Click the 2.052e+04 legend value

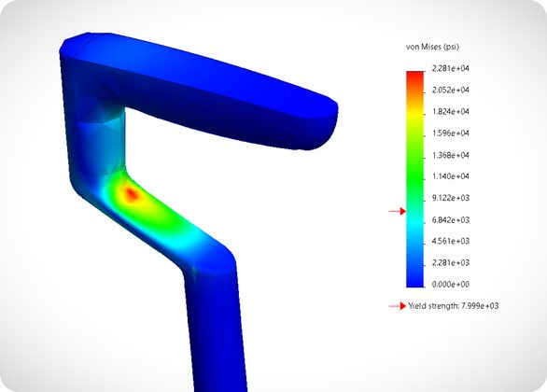[x=450, y=90]
